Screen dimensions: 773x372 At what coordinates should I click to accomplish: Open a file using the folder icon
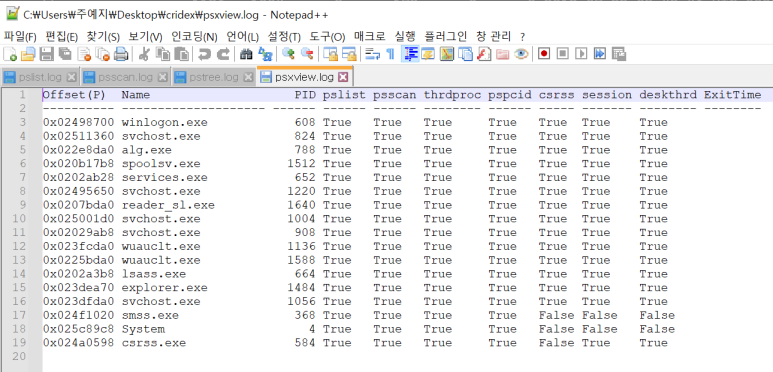(28, 54)
